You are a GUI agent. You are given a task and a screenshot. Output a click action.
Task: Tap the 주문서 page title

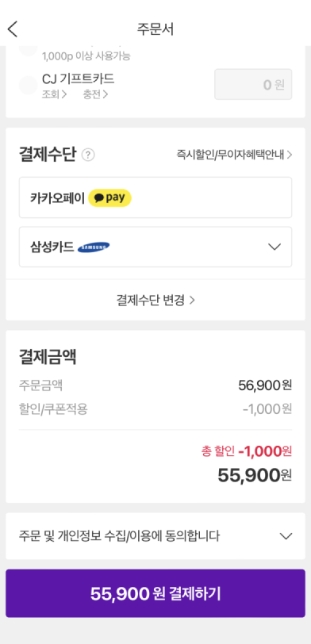pos(155,29)
